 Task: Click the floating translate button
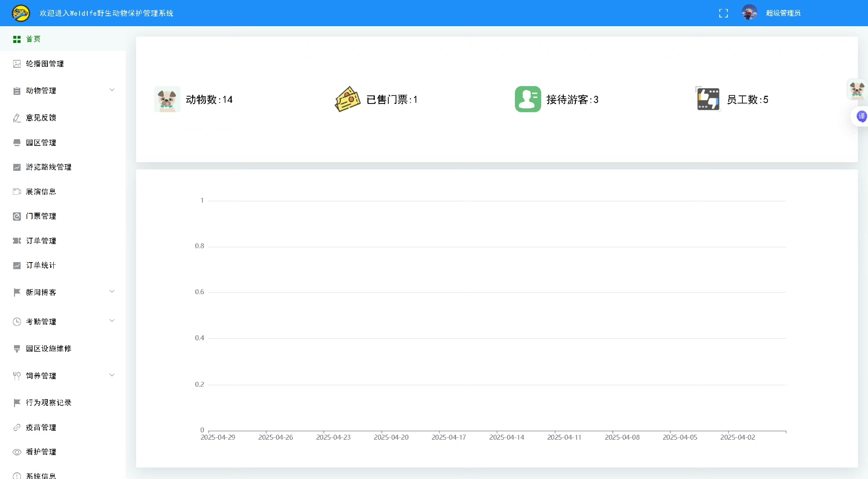[862, 117]
